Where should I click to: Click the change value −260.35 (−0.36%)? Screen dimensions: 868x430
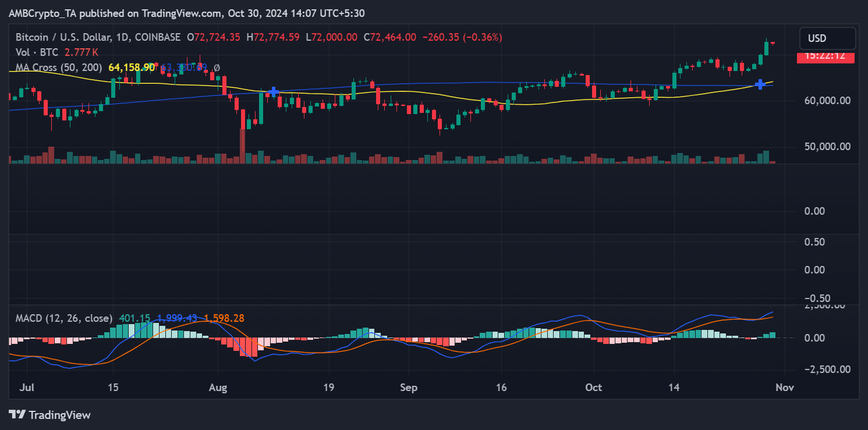(462, 37)
